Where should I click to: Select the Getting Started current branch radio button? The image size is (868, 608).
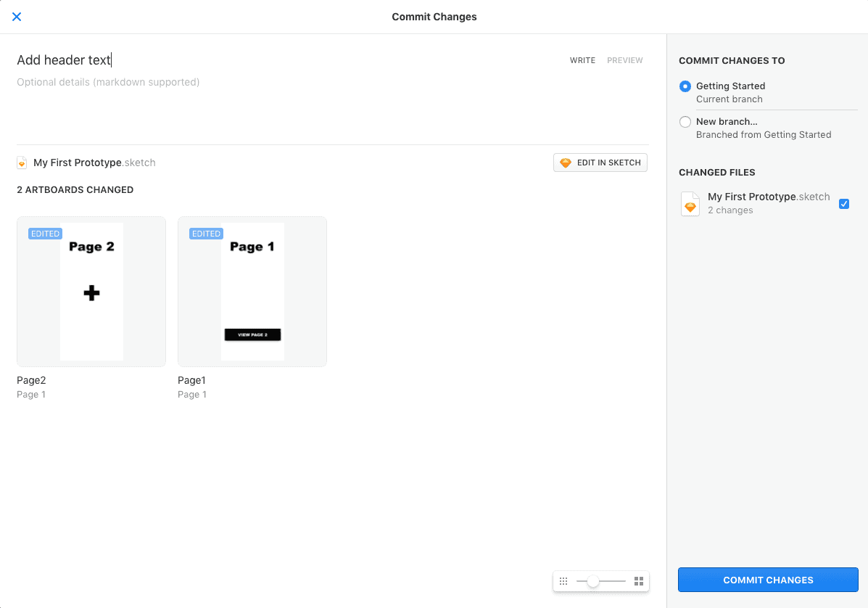coord(685,86)
